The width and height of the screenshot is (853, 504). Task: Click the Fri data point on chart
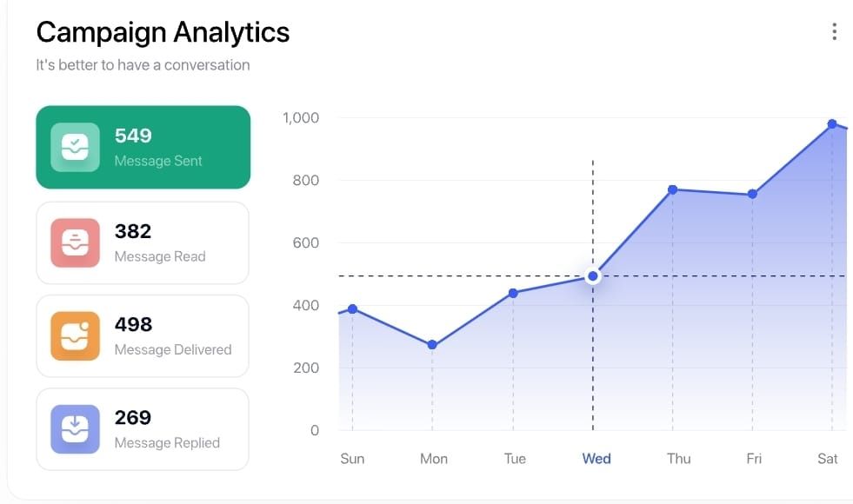pyautogui.click(x=752, y=194)
